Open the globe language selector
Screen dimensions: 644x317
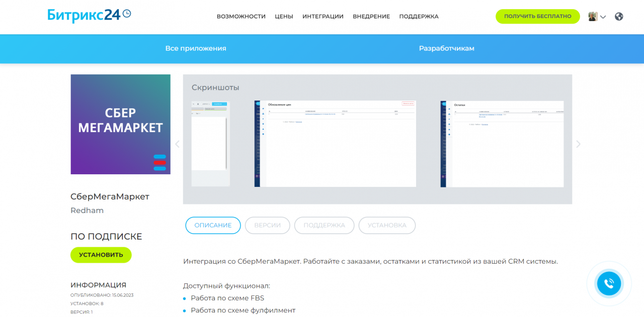[x=619, y=17]
